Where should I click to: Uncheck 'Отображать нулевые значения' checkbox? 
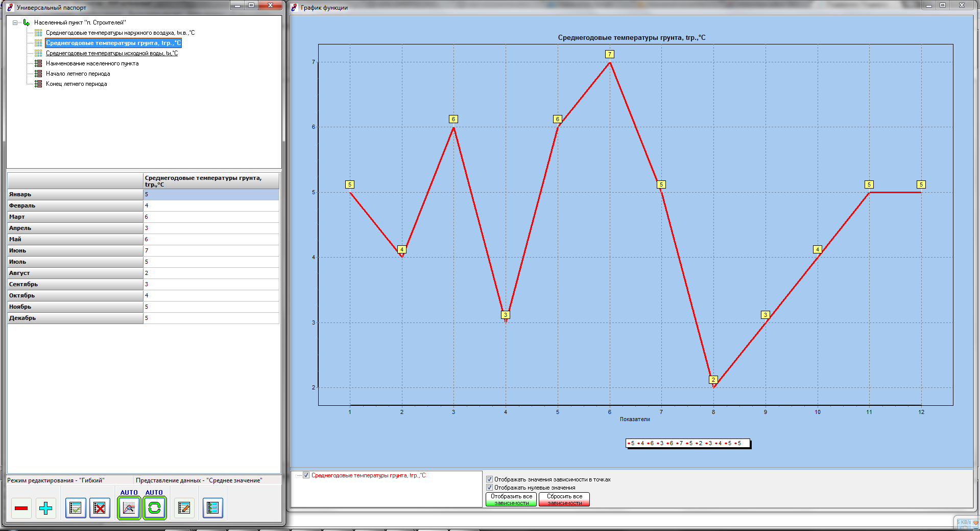[x=489, y=488]
